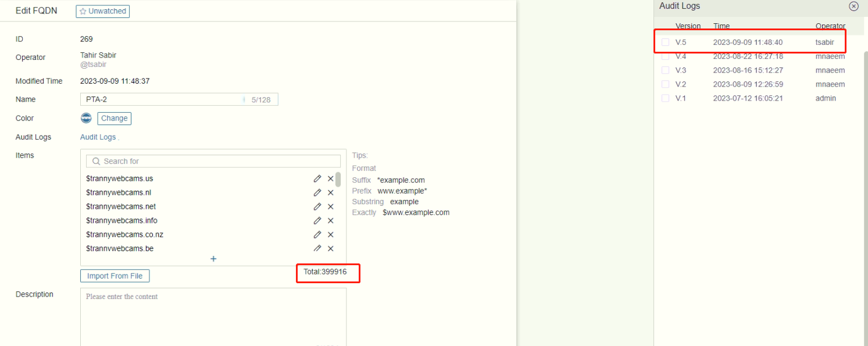Check the V.4 audit log entry
868x346 pixels.
pos(665,56)
